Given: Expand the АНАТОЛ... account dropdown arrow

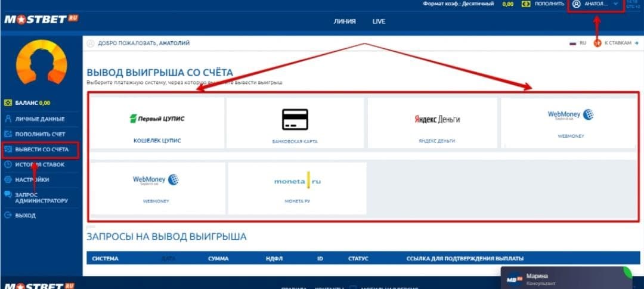Looking at the screenshot, I should click(615, 4).
